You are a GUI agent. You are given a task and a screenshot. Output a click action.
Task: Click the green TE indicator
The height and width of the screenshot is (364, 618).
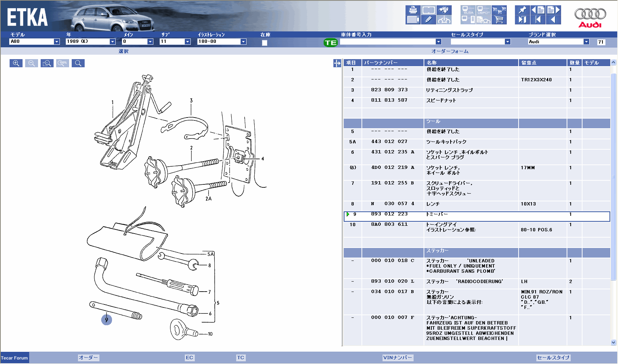pos(330,42)
